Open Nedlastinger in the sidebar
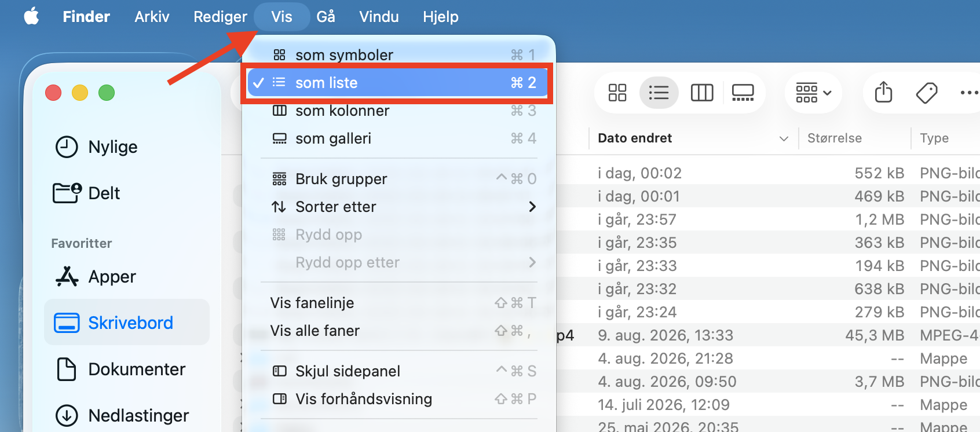The height and width of the screenshot is (432, 980). [x=127, y=415]
